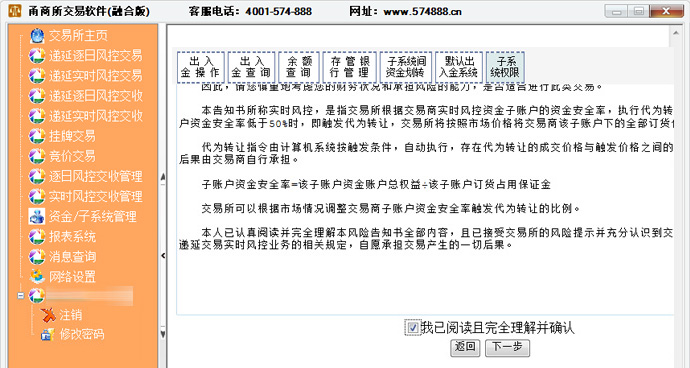Switch to the 默认出入金系统 tab
This screenshot has width=690, height=368.
[459, 67]
